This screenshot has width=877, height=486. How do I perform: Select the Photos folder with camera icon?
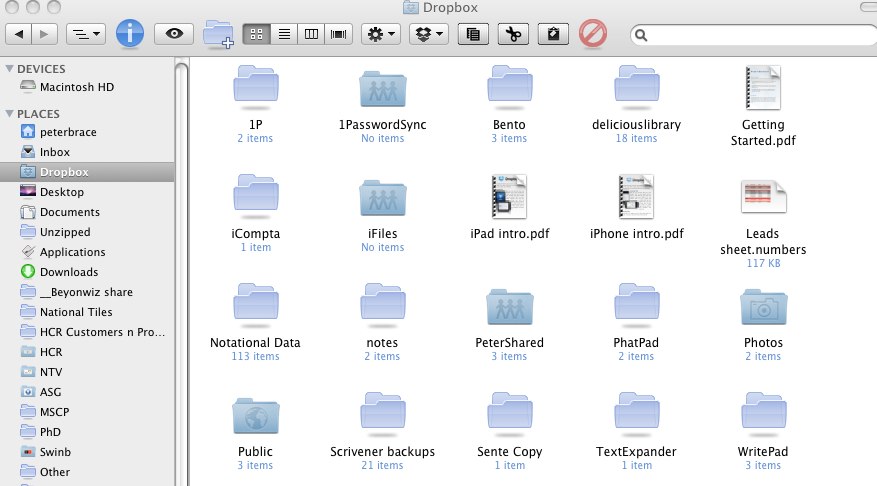coord(763,306)
